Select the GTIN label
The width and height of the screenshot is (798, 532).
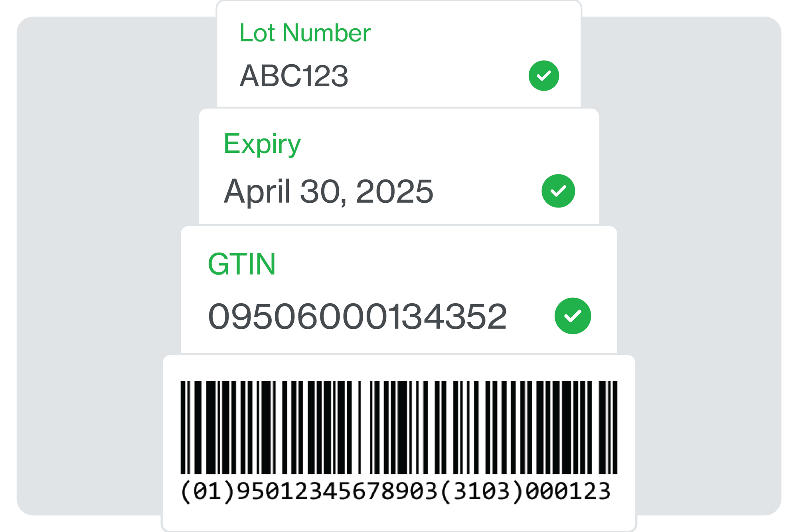242,264
